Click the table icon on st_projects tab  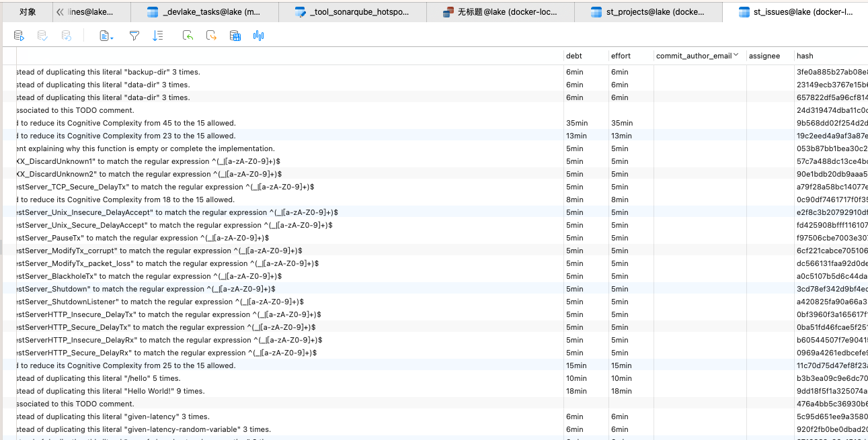point(596,12)
